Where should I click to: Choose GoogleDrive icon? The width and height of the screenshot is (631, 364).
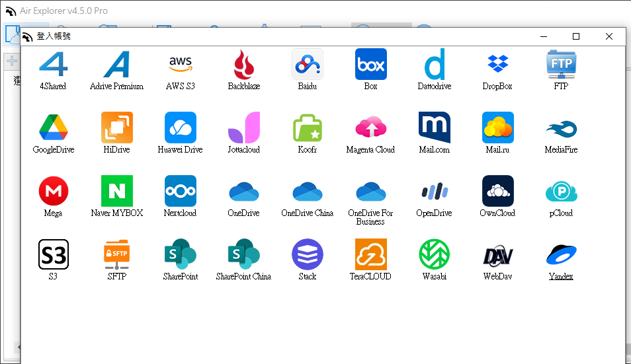click(53, 127)
